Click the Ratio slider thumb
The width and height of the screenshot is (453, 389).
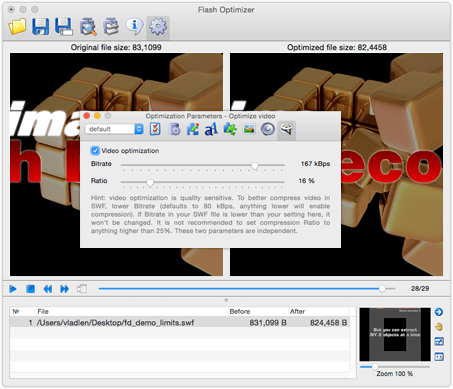[x=150, y=183]
